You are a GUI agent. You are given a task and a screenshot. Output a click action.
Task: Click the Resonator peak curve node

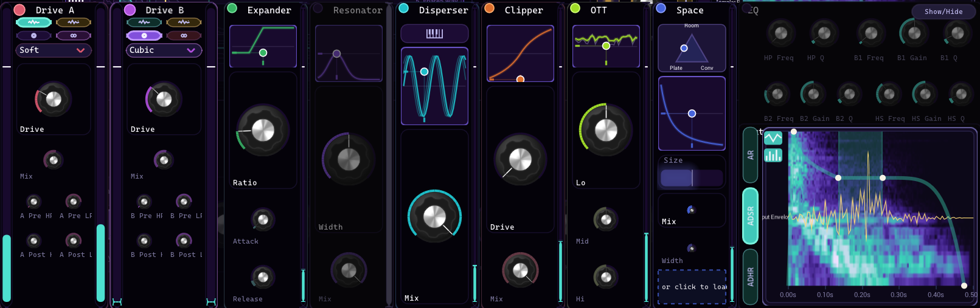click(336, 54)
